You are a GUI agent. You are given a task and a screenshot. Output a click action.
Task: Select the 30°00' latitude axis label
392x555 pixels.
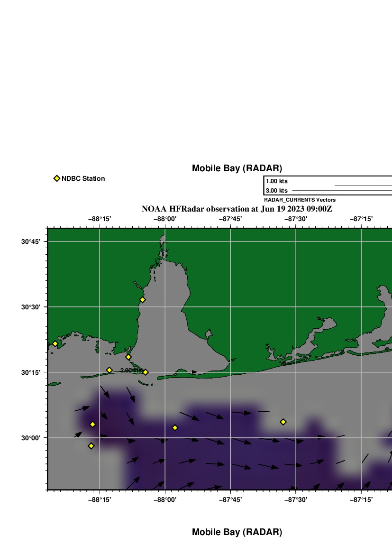pos(30,438)
